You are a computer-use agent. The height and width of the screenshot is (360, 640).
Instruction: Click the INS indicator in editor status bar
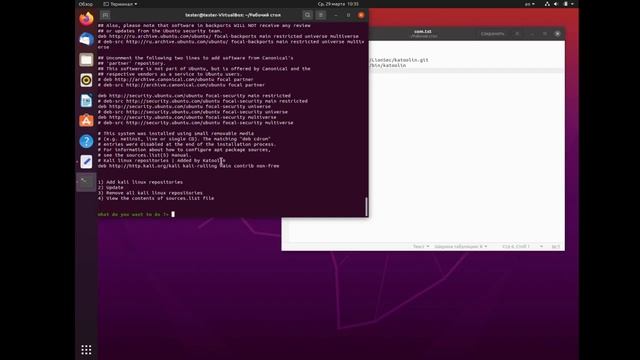[x=556, y=247]
